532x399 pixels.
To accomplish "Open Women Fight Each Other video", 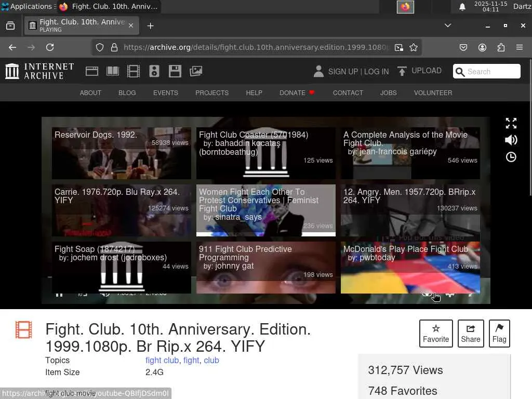I will pos(265,210).
